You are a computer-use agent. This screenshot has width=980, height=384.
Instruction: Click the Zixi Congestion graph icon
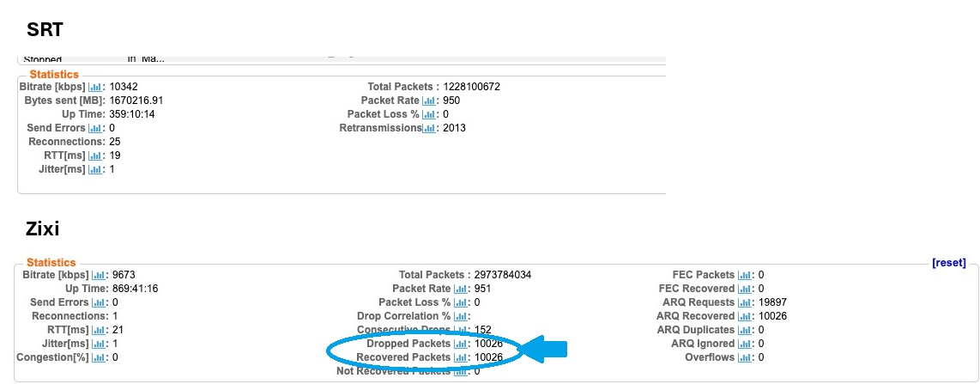(97, 357)
